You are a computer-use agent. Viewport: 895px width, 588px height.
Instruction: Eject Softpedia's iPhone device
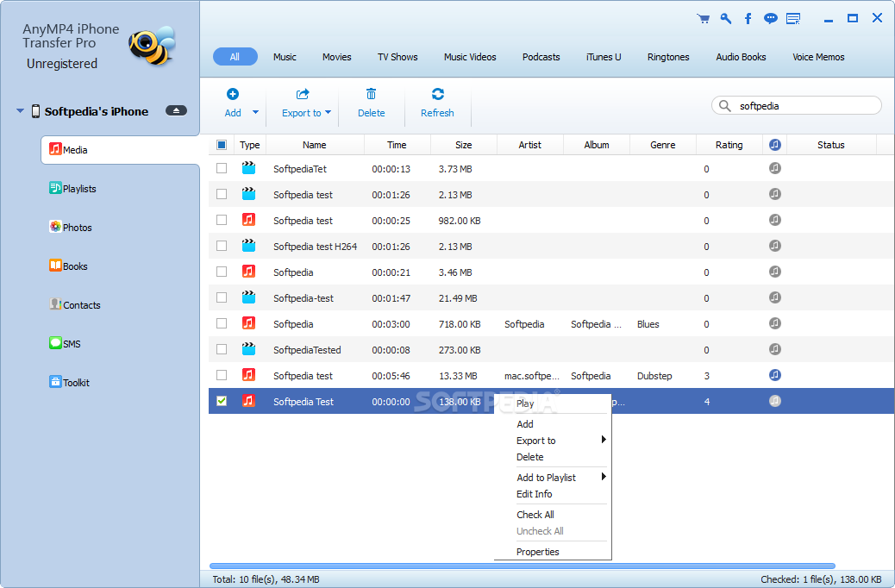pos(176,110)
